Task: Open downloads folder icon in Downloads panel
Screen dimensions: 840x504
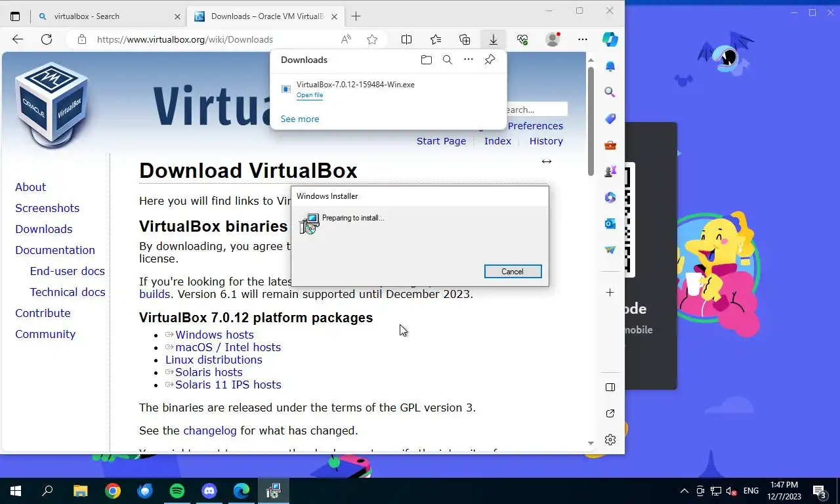Action: pos(427,60)
